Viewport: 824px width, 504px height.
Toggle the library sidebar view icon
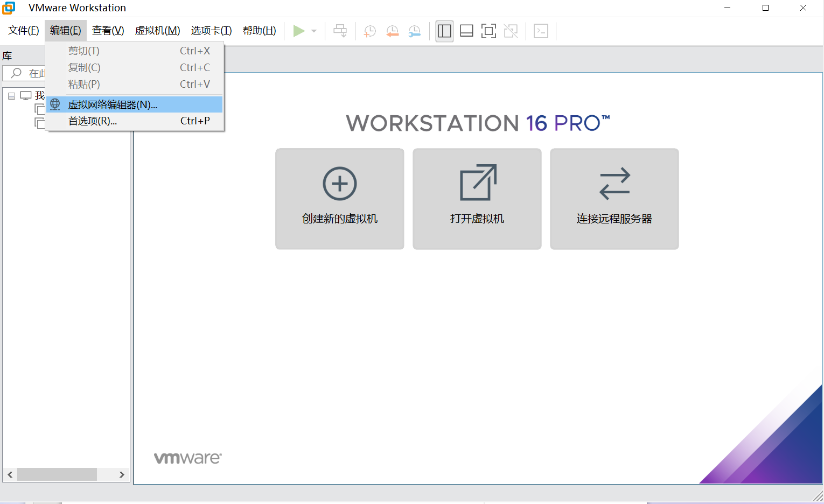pos(444,31)
